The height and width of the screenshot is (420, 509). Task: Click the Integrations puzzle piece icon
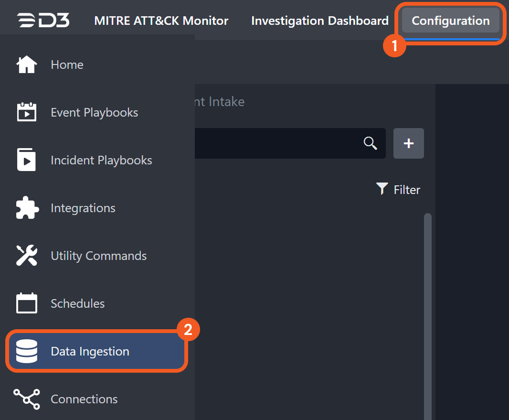[x=27, y=208]
